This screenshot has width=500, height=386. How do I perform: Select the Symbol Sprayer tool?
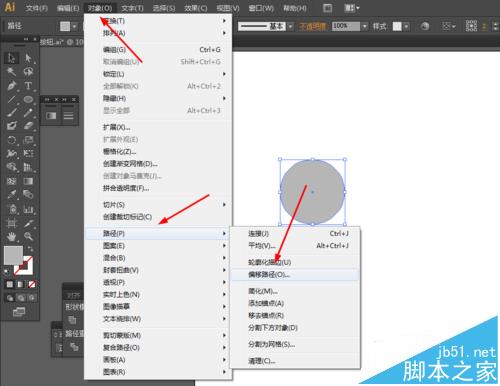pos(11,209)
